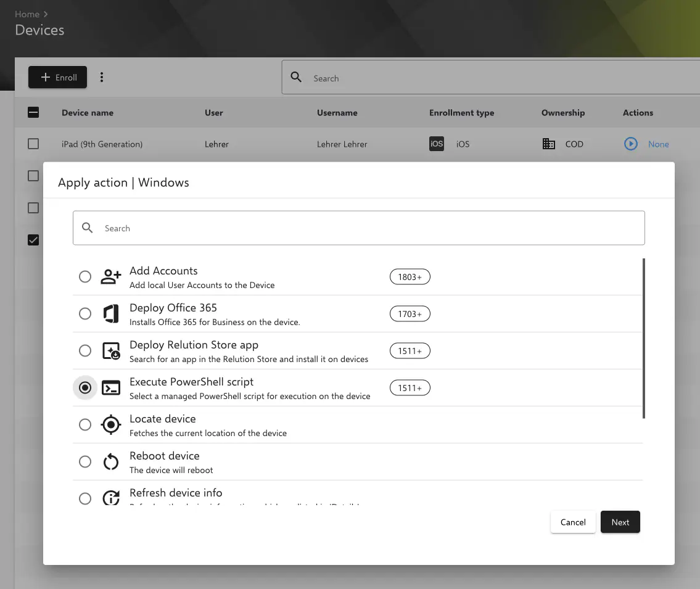
Task: Click the play icon in Actions column
Action: tap(630, 144)
